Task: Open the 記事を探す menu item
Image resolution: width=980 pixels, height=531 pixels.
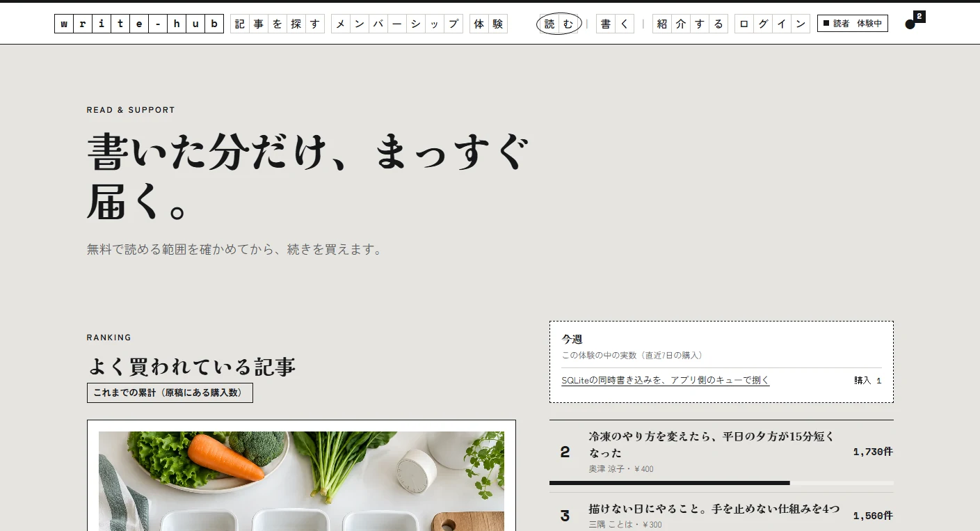Action: pos(278,24)
